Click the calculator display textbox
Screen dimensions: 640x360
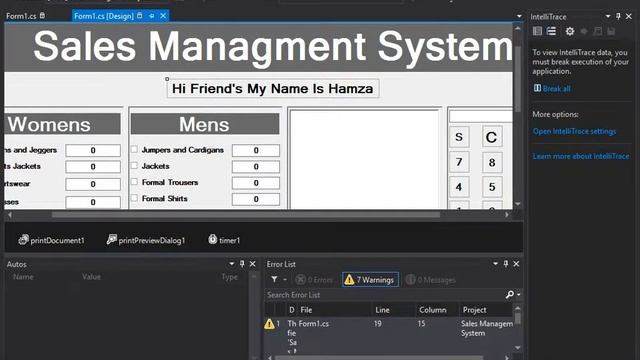coord(481,116)
